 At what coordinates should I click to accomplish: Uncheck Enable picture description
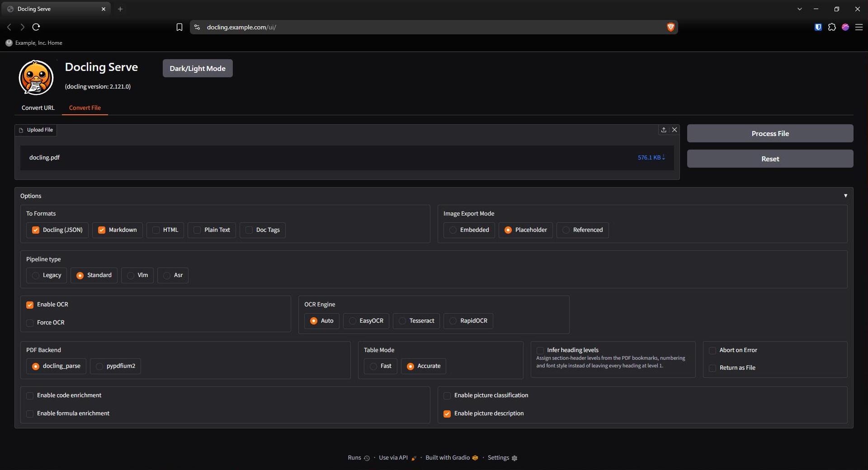[x=447, y=414]
